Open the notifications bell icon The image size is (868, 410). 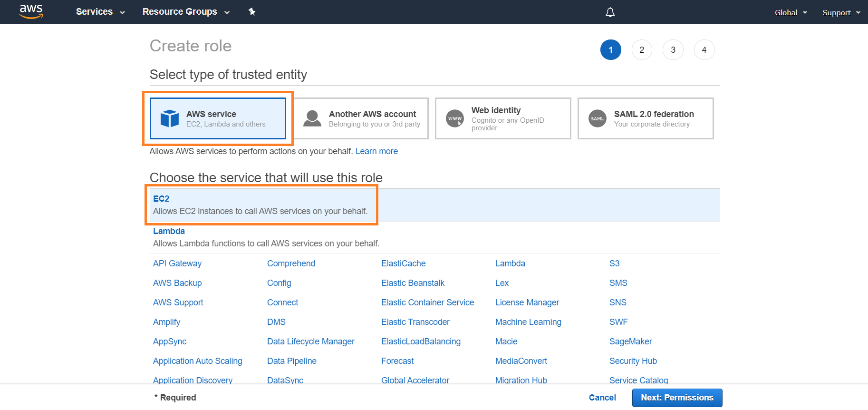(610, 12)
